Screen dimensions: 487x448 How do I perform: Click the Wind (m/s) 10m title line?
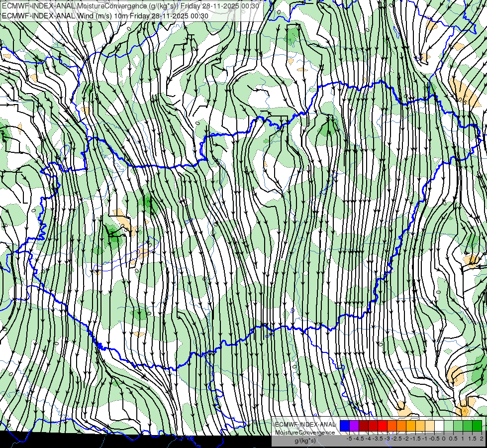click(105, 16)
